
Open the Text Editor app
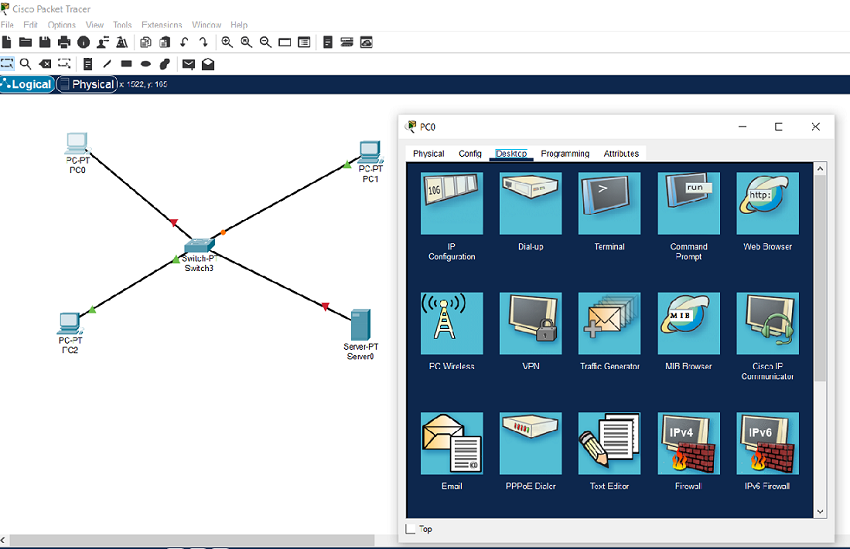[609, 443]
